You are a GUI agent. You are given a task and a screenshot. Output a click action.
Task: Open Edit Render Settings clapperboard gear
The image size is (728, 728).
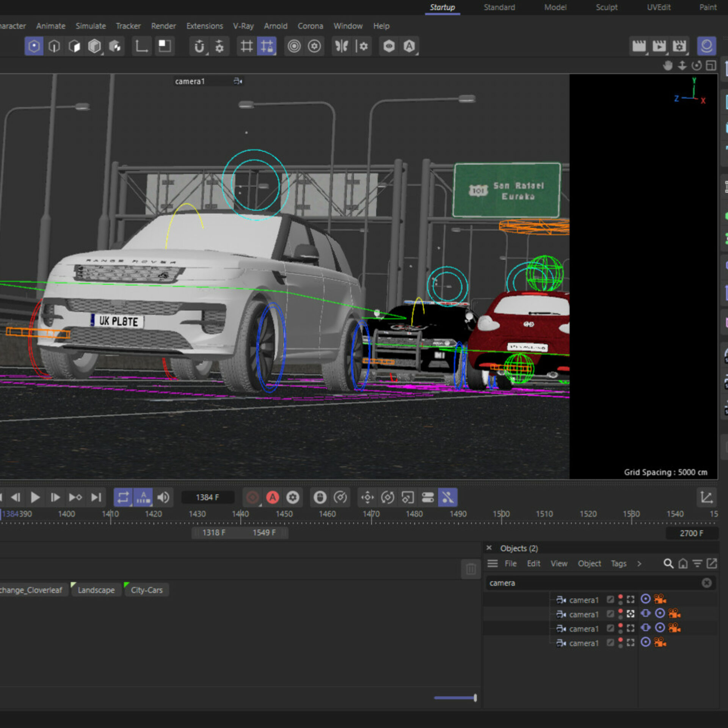tap(679, 46)
